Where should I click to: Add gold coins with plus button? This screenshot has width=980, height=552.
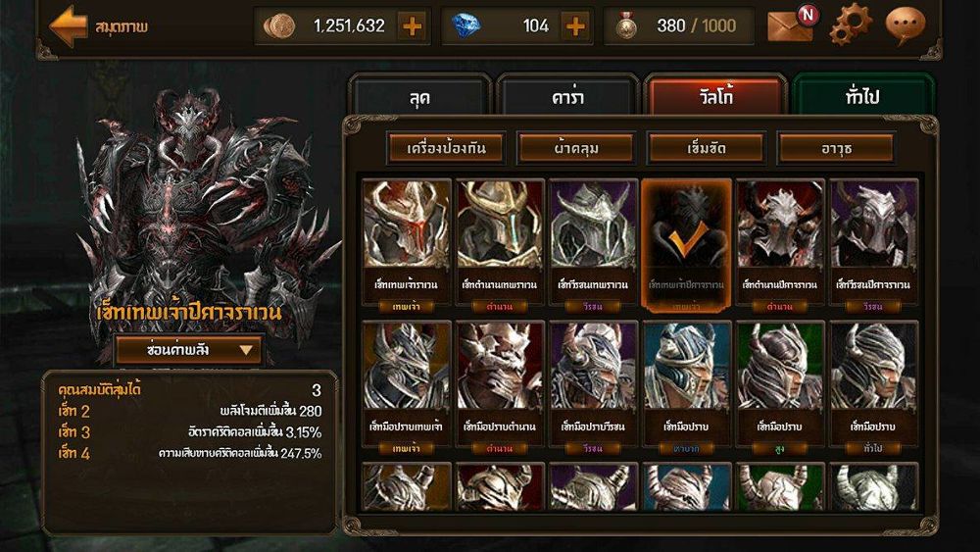(412, 26)
